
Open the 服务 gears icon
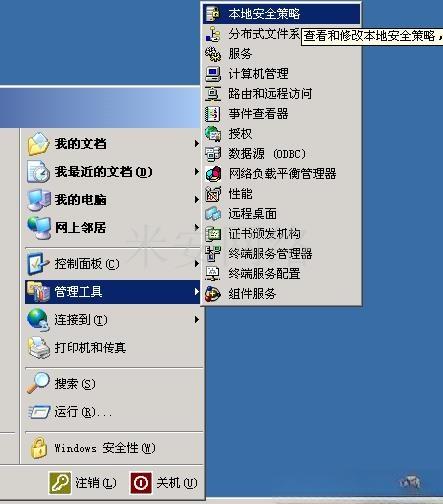(213, 54)
